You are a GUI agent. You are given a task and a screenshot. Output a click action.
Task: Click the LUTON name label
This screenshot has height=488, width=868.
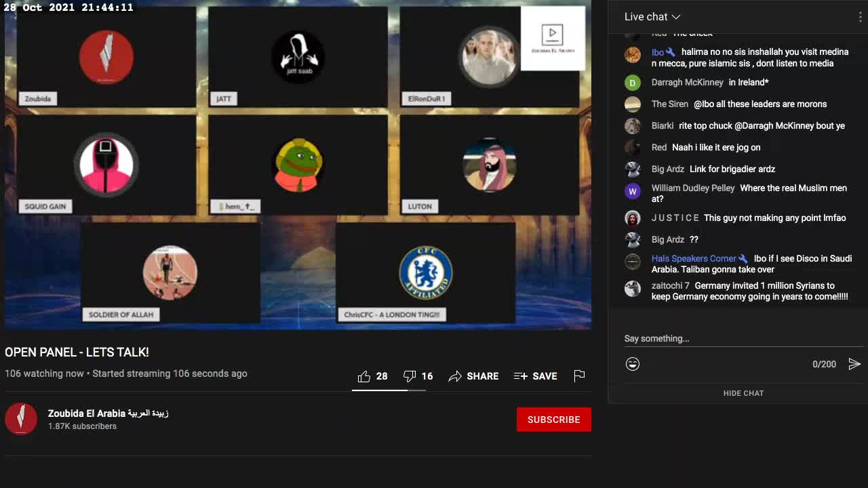[x=420, y=207]
